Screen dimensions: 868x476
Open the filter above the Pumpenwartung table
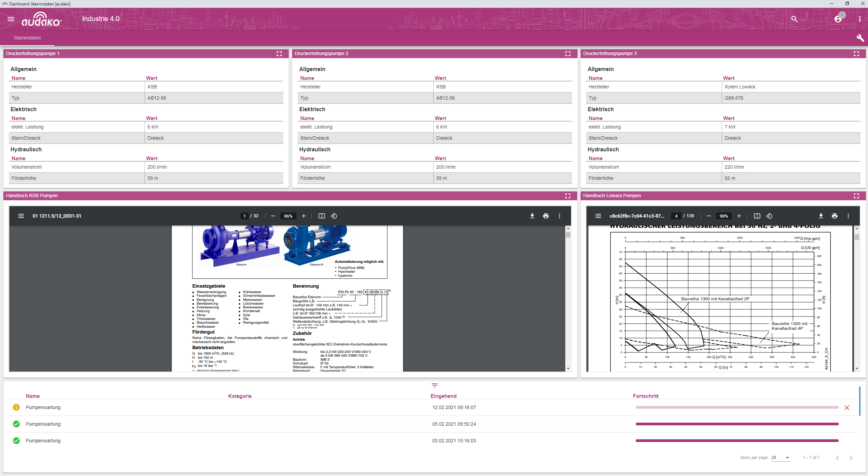click(435, 385)
